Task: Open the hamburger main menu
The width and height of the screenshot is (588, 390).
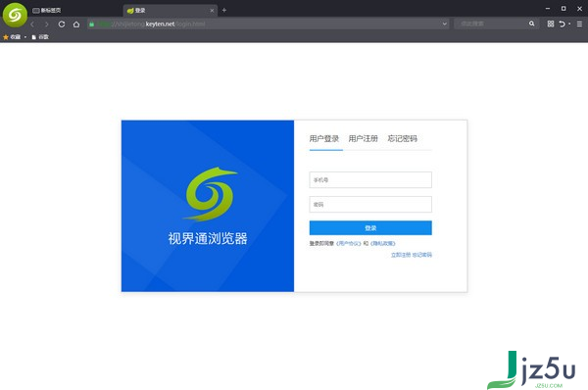Action: coord(579,24)
